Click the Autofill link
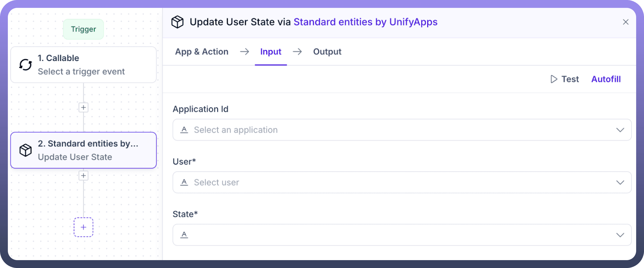This screenshot has width=644, height=268. pos(606,79)
